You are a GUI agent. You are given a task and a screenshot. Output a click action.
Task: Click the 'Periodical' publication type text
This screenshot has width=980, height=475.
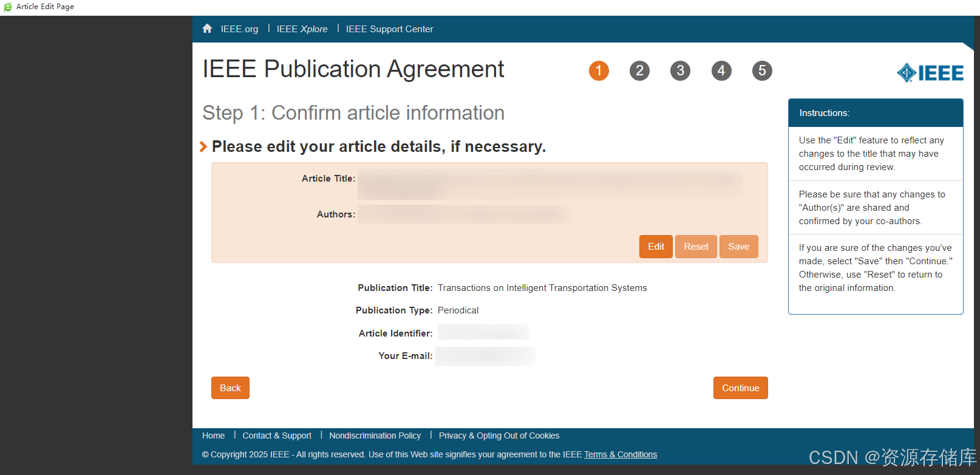click(458, 310)
